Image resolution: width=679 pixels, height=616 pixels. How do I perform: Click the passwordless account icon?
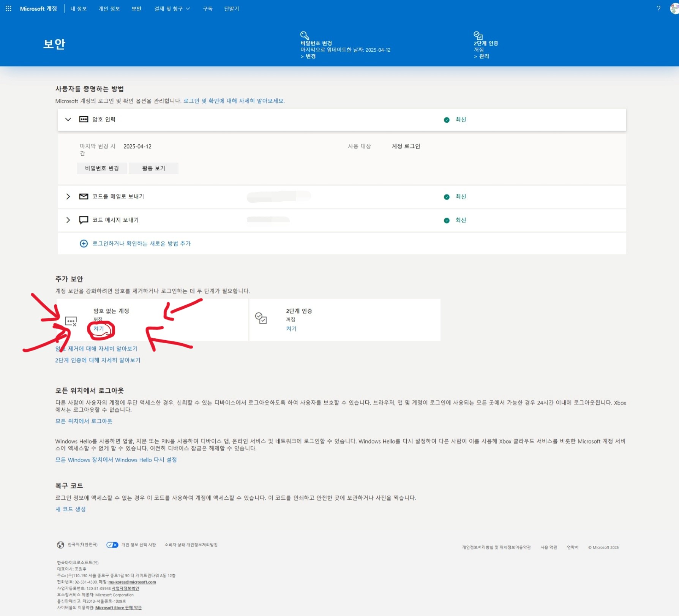pyautogui.click(x=71, y=321)
